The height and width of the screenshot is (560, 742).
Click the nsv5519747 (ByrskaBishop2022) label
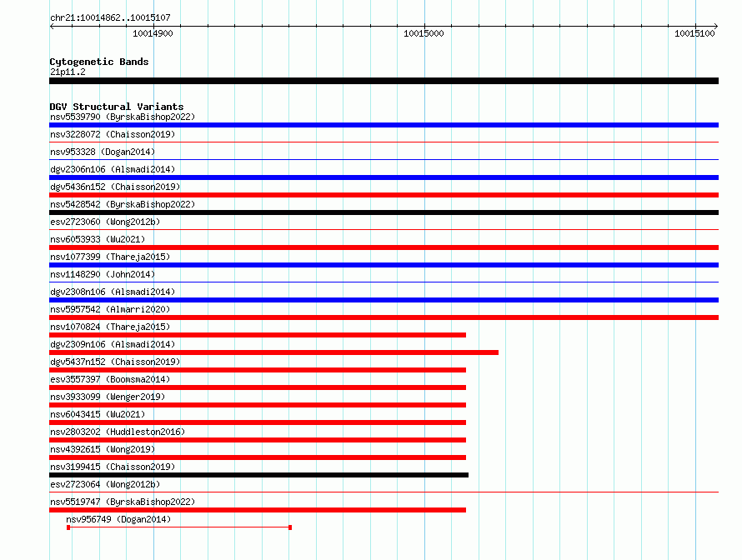pos(123,502)
